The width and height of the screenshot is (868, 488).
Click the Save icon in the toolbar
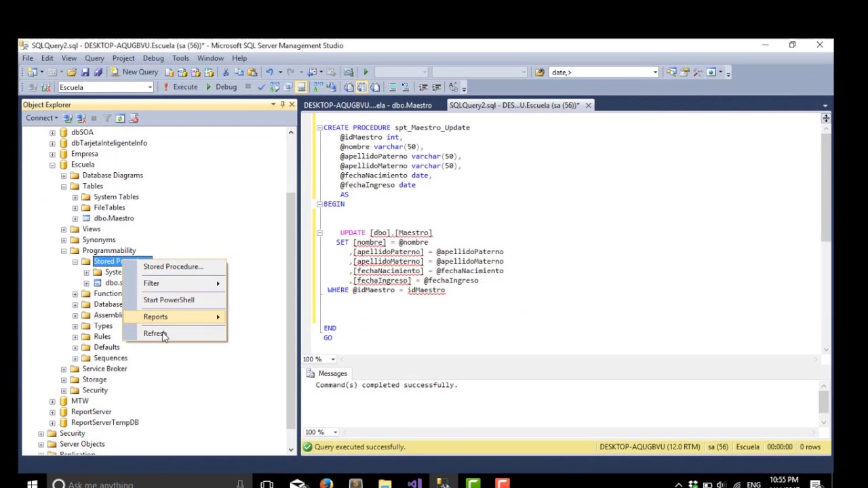pyautogui.click(x=85, y=72)
